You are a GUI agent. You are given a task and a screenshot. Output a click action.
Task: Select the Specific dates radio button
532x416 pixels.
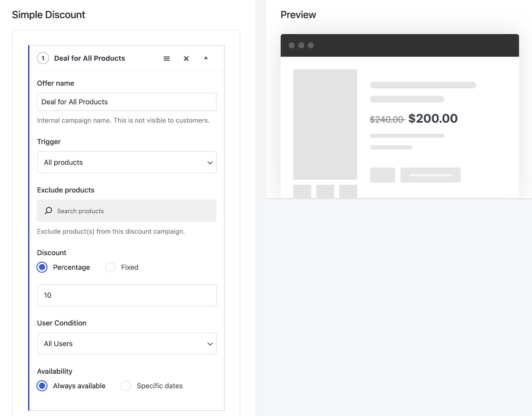126,386
